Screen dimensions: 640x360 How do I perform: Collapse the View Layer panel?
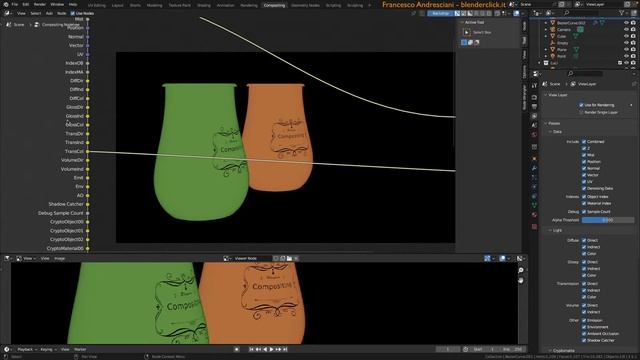tap(546, 95)
